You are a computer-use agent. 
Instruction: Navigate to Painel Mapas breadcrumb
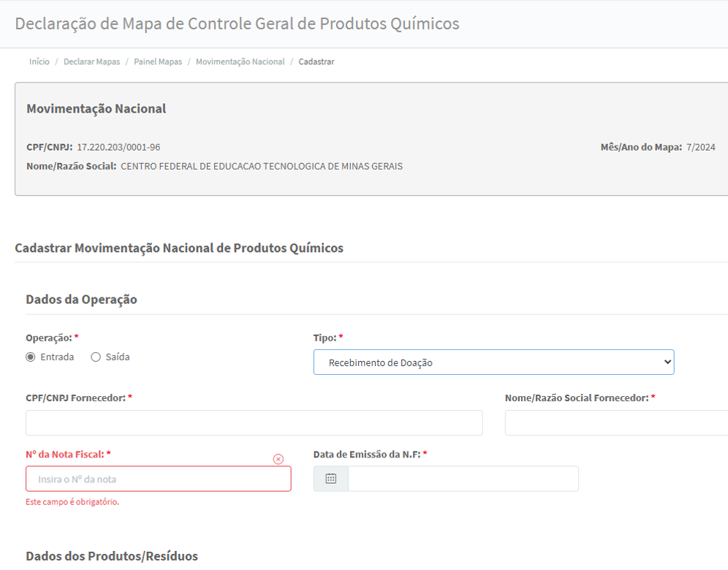158,61
